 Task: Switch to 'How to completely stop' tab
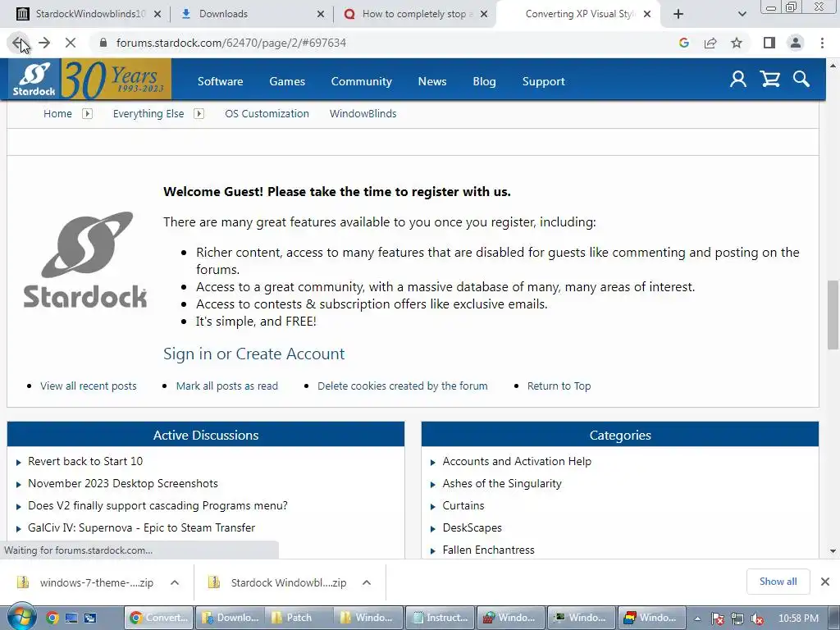click(413, 14)
